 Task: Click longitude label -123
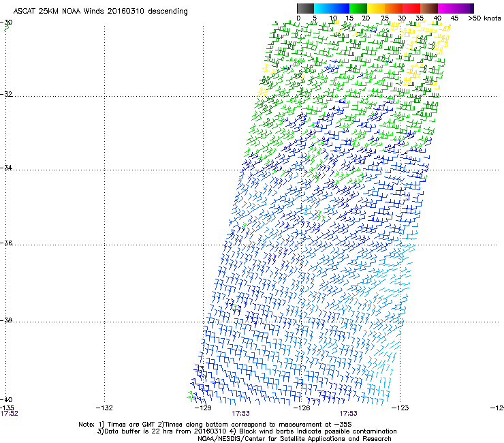click(400, 408)
